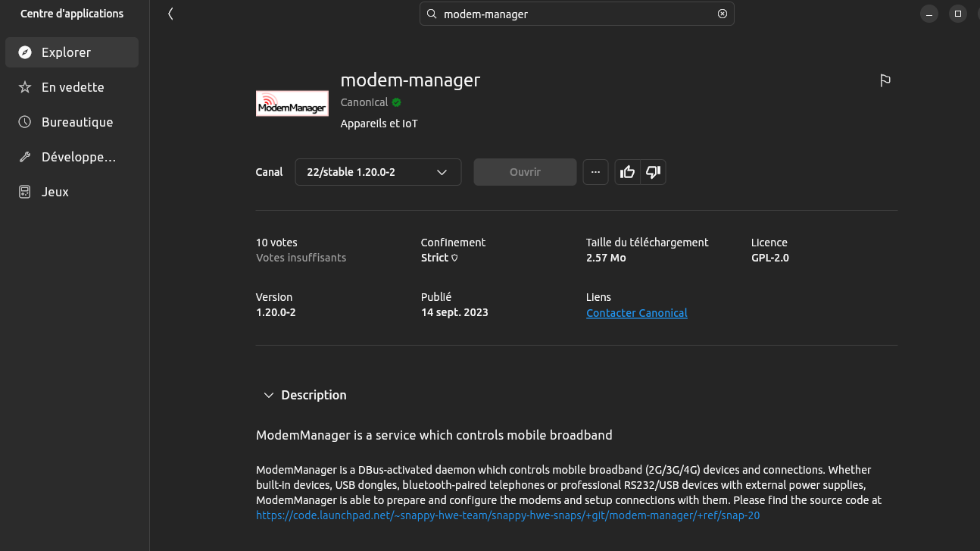The width and height of the screenshot is (980, 551).
Task: Maximize the Centre d'applications window
Action: click(x=958, y=14)
